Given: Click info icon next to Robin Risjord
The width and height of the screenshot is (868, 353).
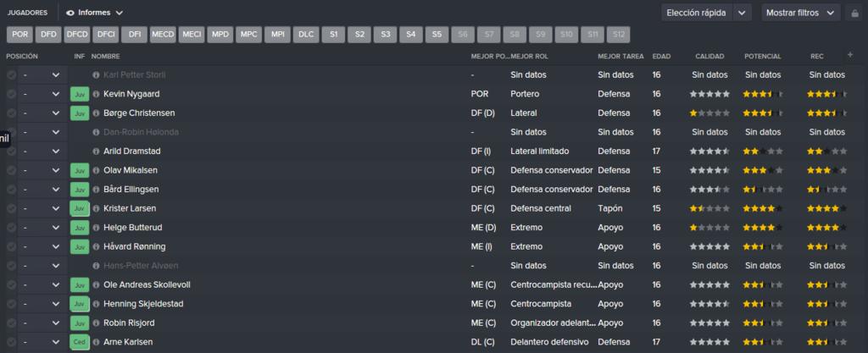Looking at the screenshot, I should (x=97, y=323).
